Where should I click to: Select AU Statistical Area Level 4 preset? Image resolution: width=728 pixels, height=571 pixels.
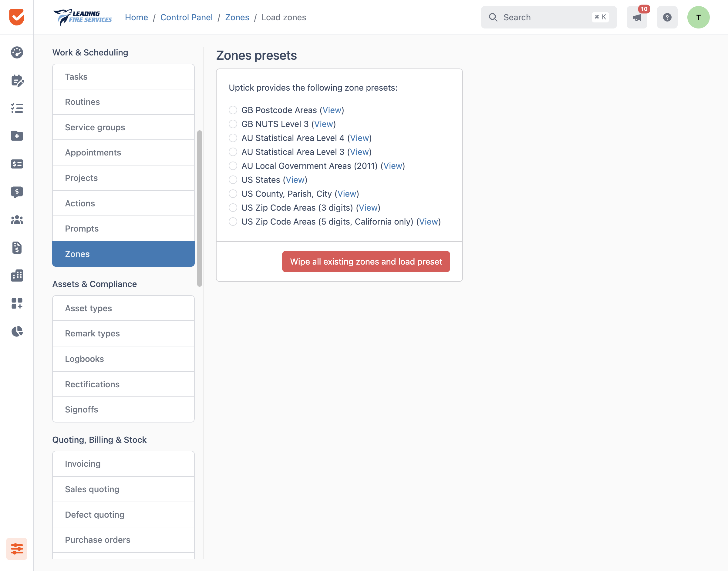[x=233, y=138]
